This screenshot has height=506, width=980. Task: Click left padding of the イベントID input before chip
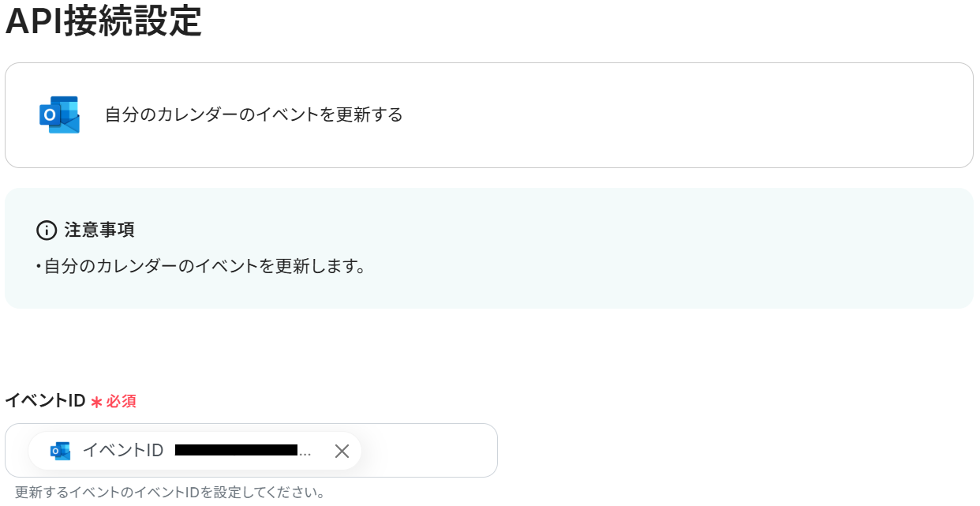(x=17, y=451)
